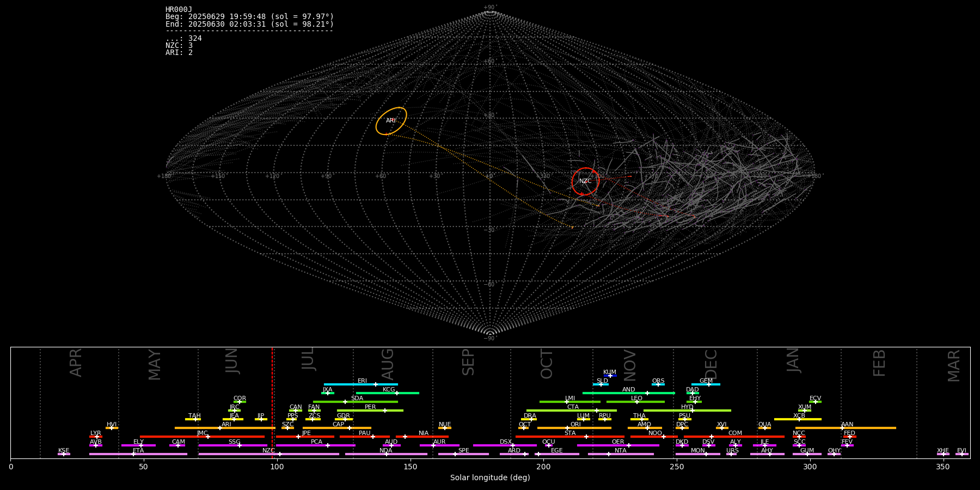Click the red NZC radiant circle on sky map
Image resolution: width=980 pixels, height=490 pixels.
click(x=585, y=181)
